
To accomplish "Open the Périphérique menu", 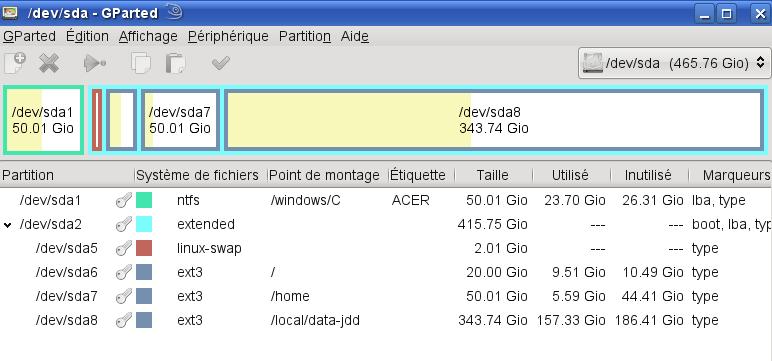I will tap(228, 36).
